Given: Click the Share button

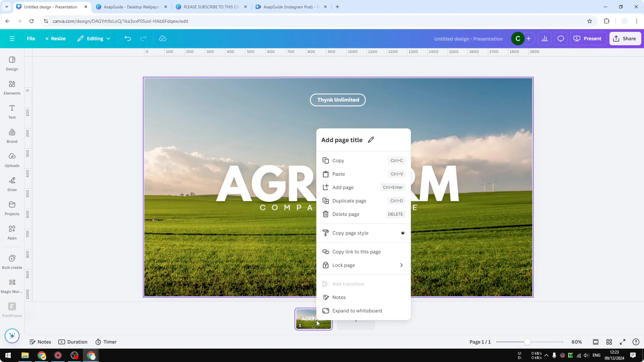Looking at the screenshot, I should pyautogui.click(x=625, y=38).
